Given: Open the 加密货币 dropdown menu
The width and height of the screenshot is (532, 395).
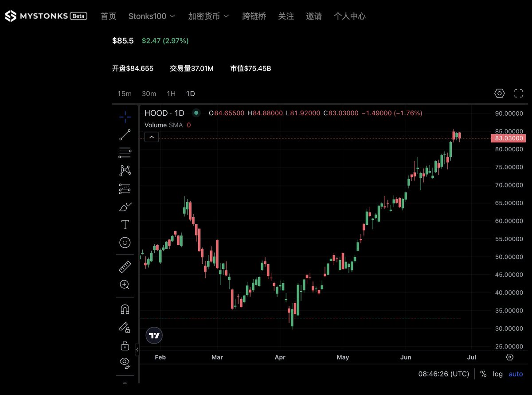Looking at the screenshot, I should point(208,16).
